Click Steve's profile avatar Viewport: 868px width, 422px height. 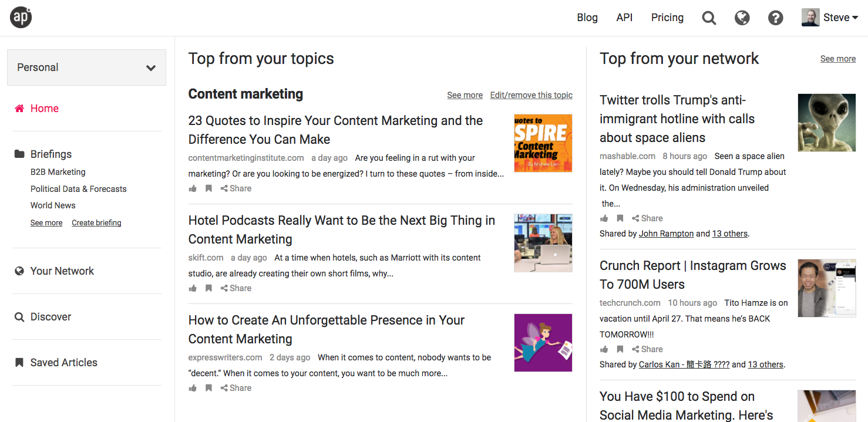810,18
